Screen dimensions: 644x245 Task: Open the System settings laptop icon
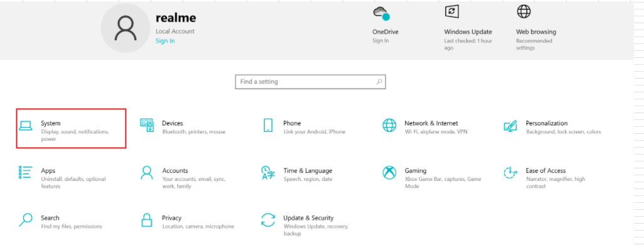click(x=26, y=126)
